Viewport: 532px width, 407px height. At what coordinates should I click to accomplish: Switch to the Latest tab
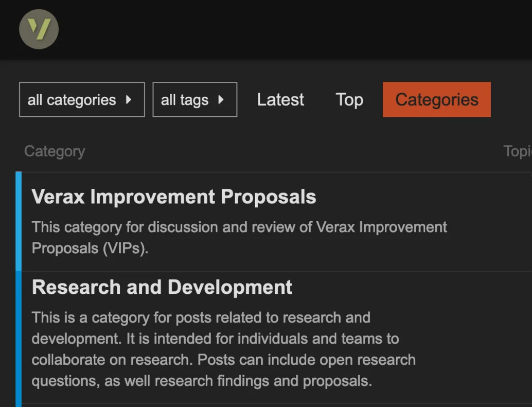pyautogui.click(x=280, y=100)
